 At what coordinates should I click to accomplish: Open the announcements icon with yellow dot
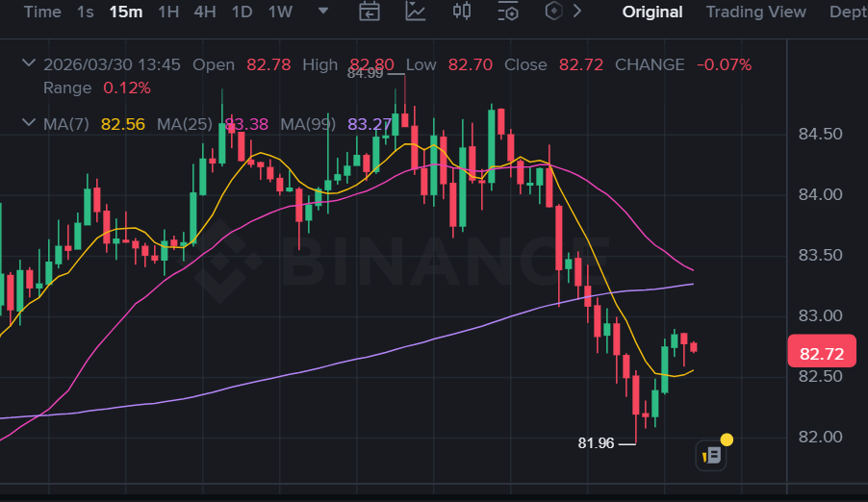pyautogui.click(x=711, y=456)
